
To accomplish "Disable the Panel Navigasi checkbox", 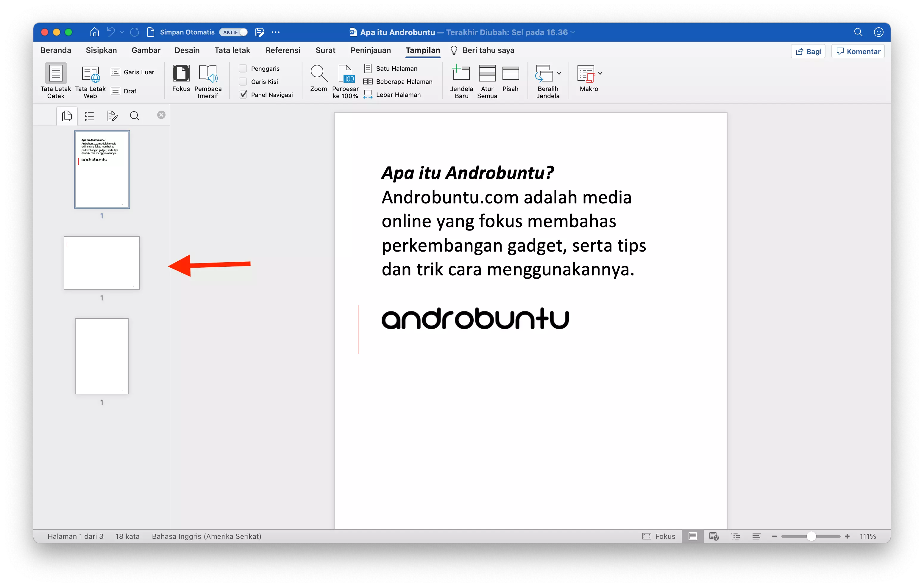I will tap(243, 94).
